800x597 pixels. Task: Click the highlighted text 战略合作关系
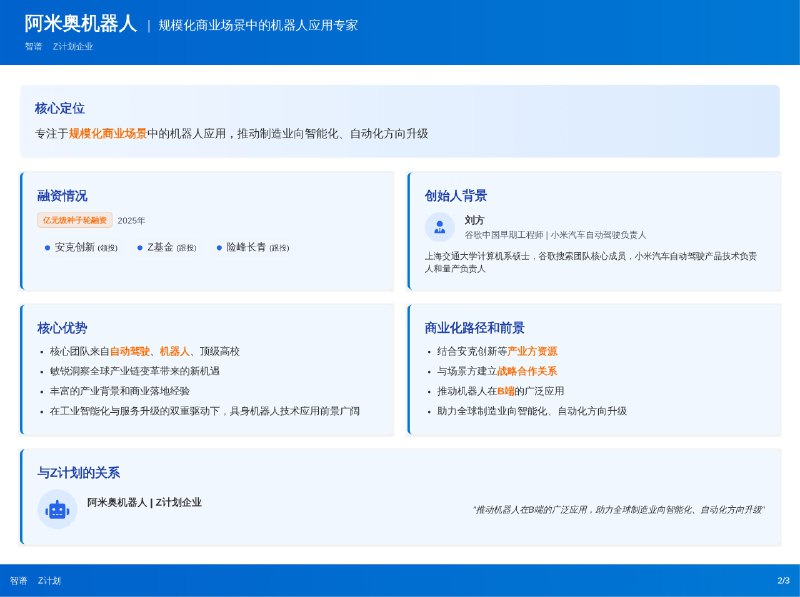[x=527, y=371]
